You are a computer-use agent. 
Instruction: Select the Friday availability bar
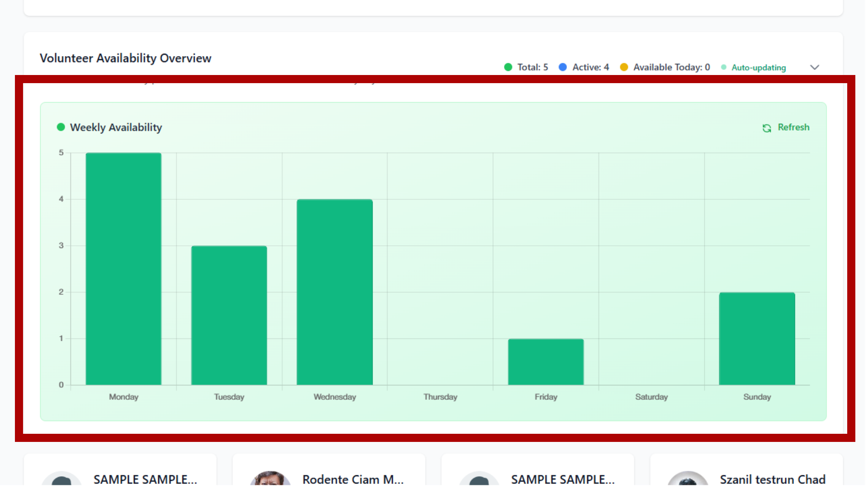coord(546,361)
